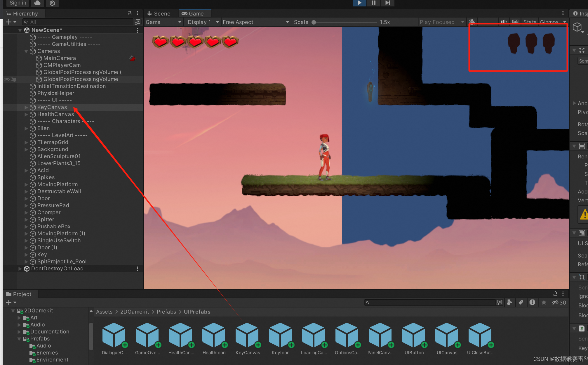Select the UIButton prefab asset
The width and height of the screenshot is (588, 365).
[414, 339]
